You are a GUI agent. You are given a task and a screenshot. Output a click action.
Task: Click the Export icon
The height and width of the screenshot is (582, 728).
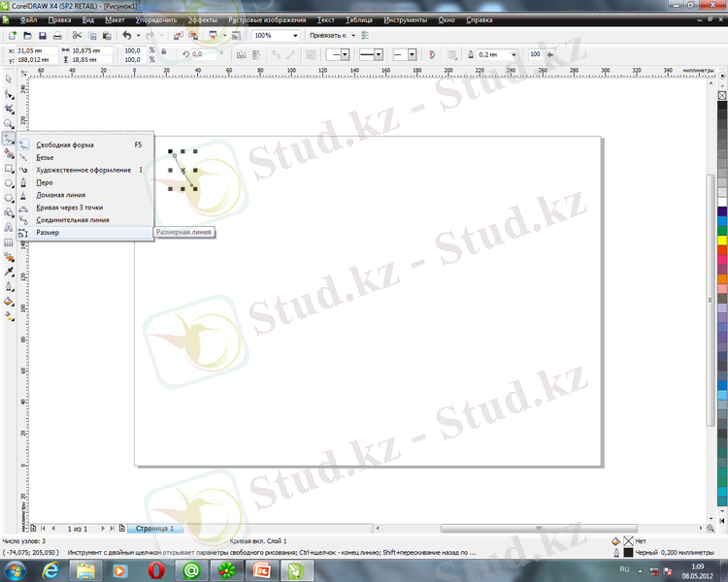193,35
